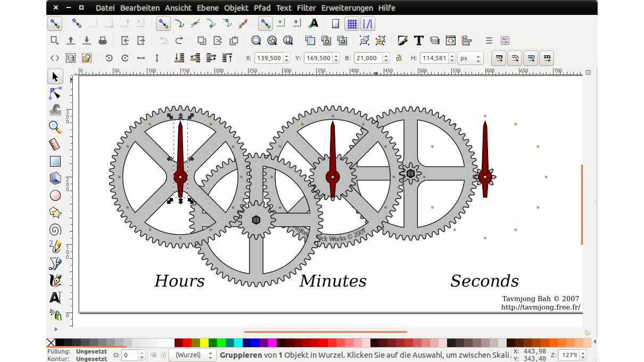Open the XML editor dialog icon
The height and width of the screenshot is (362, 644).
451,40
